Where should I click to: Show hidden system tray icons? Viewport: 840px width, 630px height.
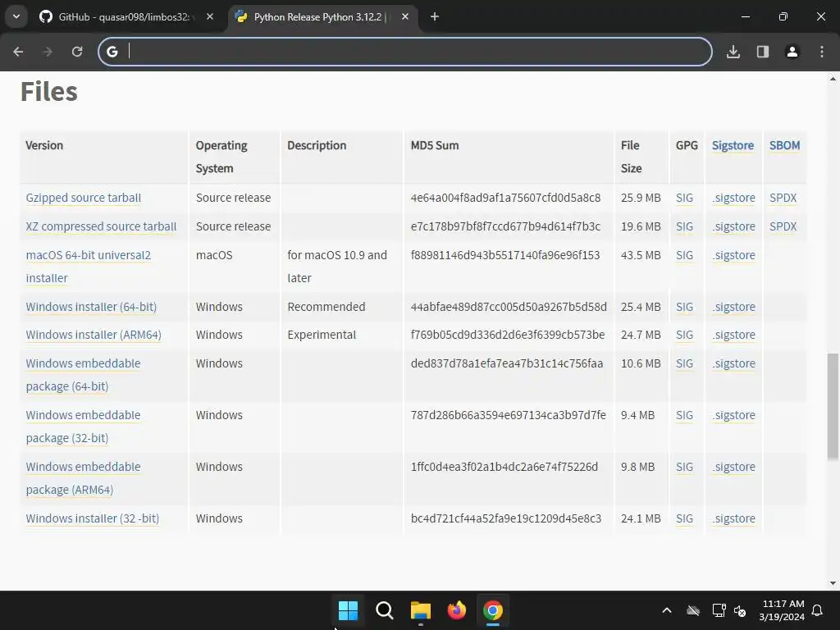coord(667,610)
